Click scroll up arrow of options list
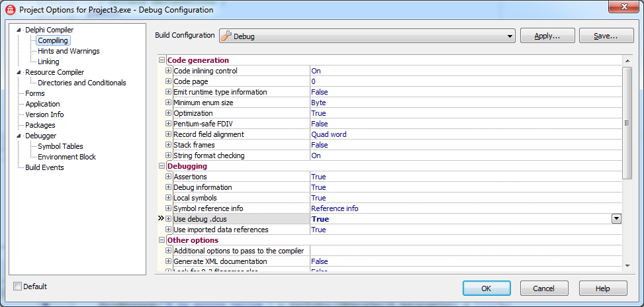This screenshot has height=307, width=644. [x=627, y=61]
